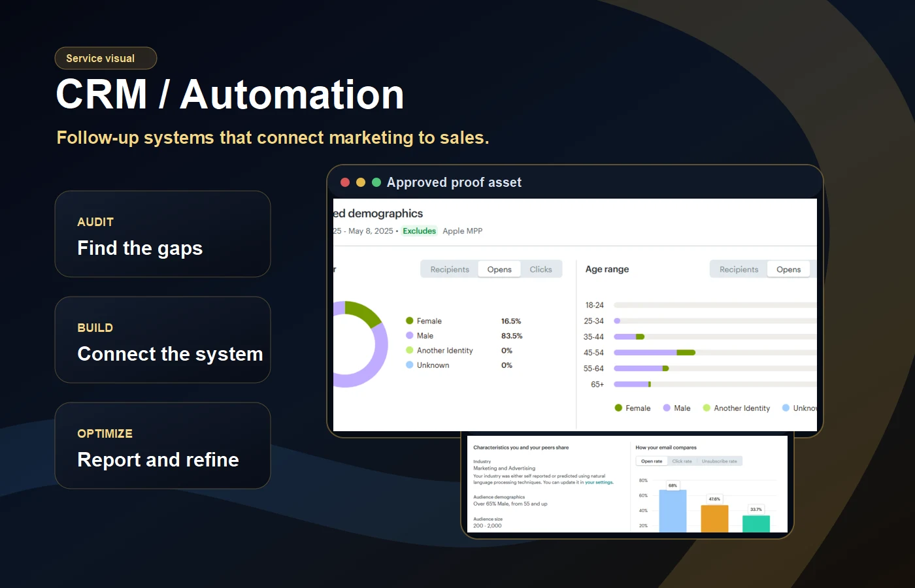Screen dimensions: 915x588
Task: Click the red window dot beside Approved proof asset
Action: click(345, 182)
